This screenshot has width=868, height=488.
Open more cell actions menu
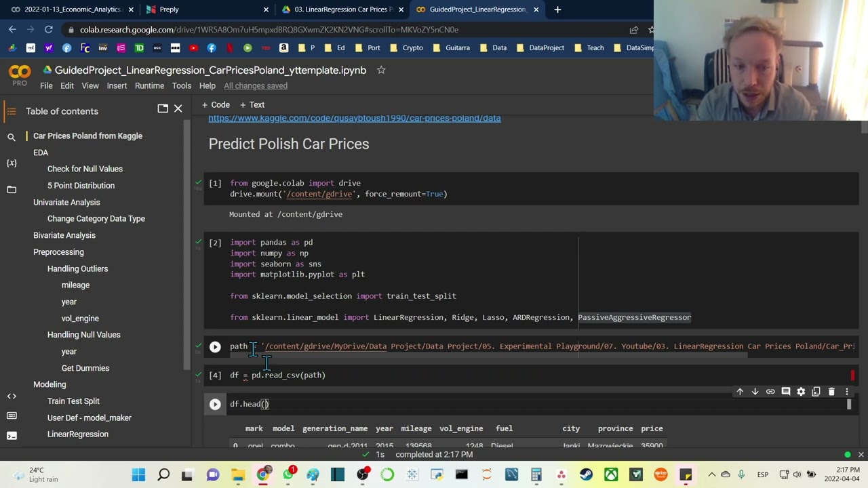pyautogui.click(x=846, y=392)
